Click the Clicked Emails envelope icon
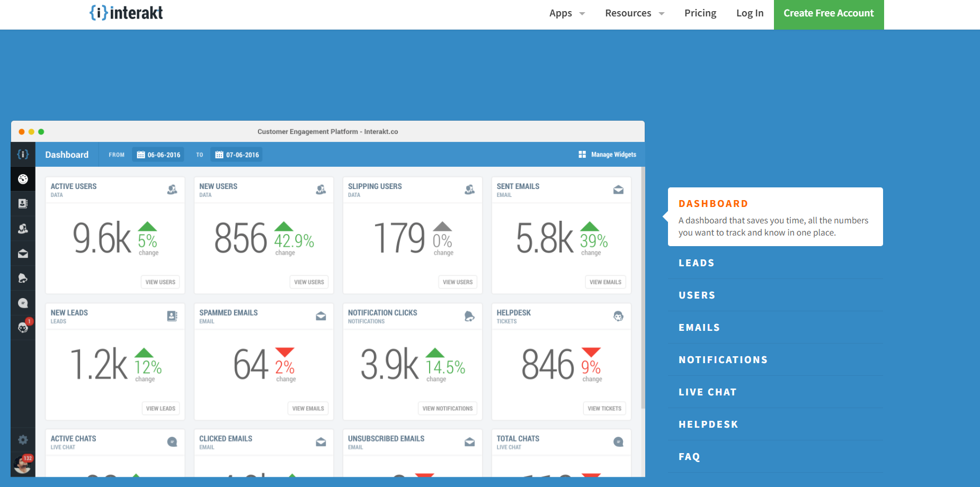The width and height of the screenshot is (980, 487). click(321, 442)
